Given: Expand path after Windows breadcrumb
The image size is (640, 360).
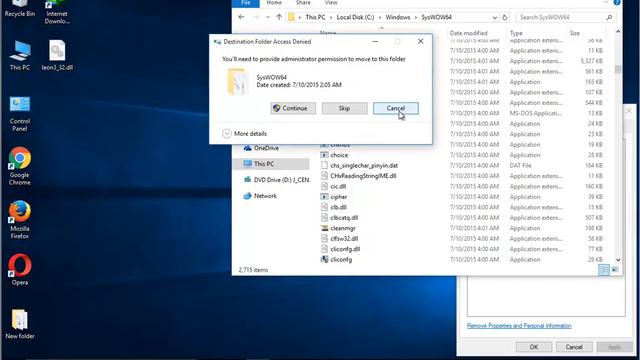Looking at the screenshot, I should click(416, 17).
